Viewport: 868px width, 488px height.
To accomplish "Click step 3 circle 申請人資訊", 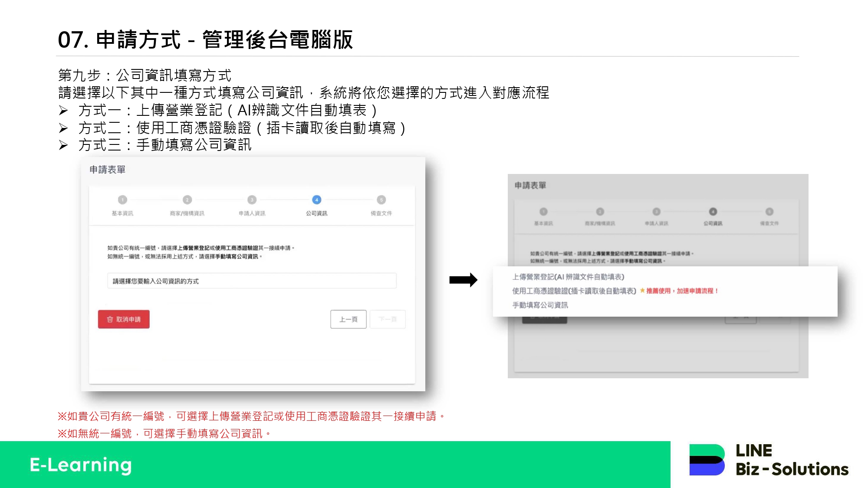I will [252, 200].
